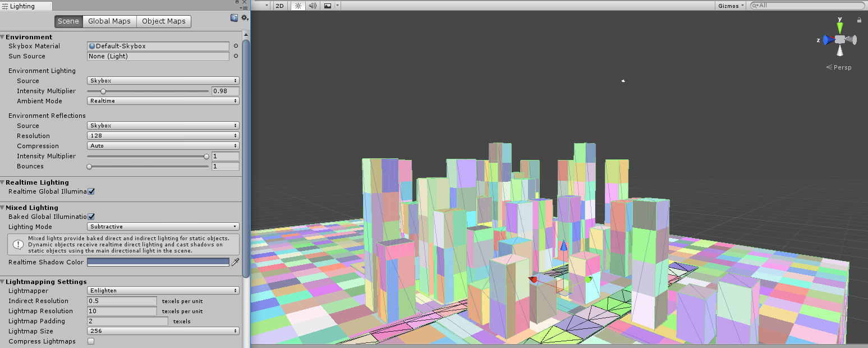
Task: Toggle scene lighting sun icon
Action: [298, 6]
